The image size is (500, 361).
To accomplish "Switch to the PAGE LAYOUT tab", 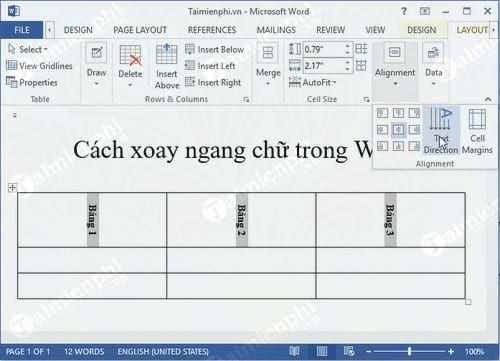I will (x=140, y=30).
